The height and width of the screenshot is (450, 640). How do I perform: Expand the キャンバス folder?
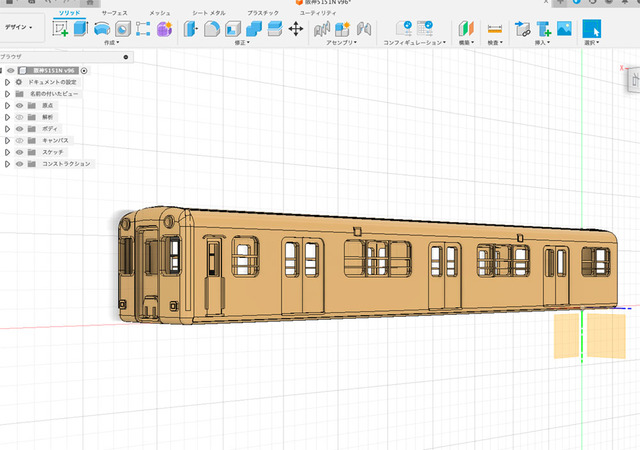7,140
